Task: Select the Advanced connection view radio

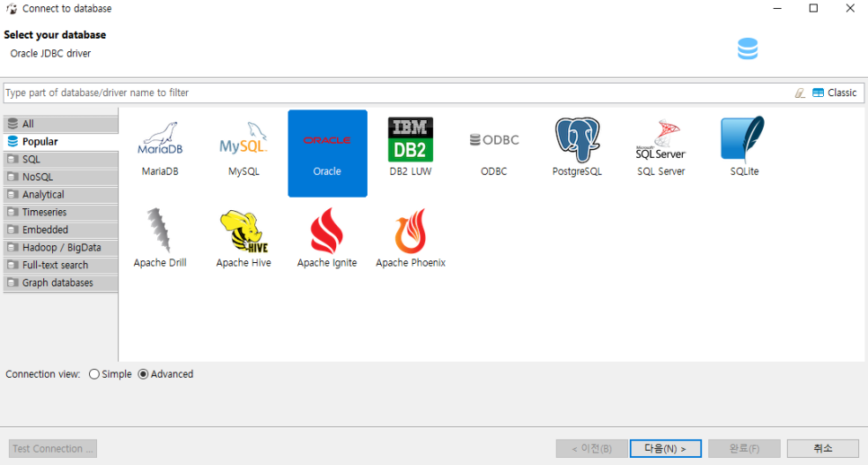Action: (x=144, y=374)
